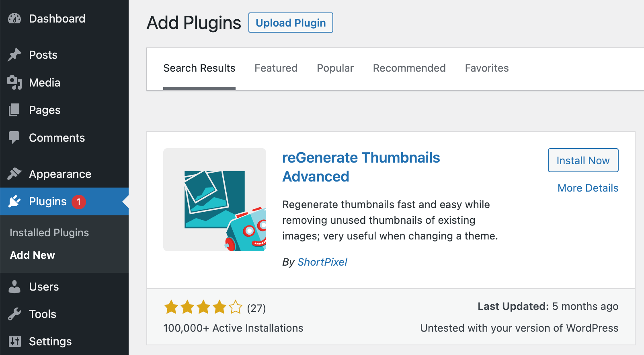View the Favorites tab
The image size is (644, 355).
tap(486, 68)
